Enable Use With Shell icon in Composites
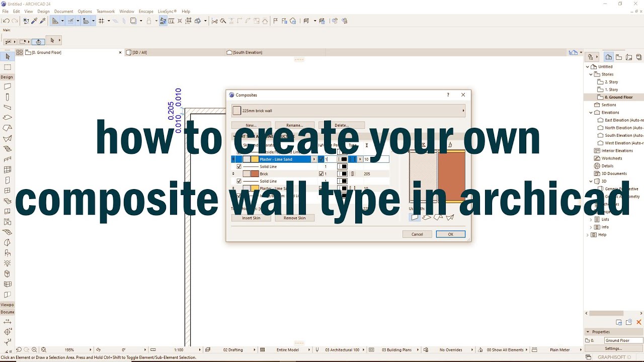Viewport: 644px width, 362px height. point(450,217)
